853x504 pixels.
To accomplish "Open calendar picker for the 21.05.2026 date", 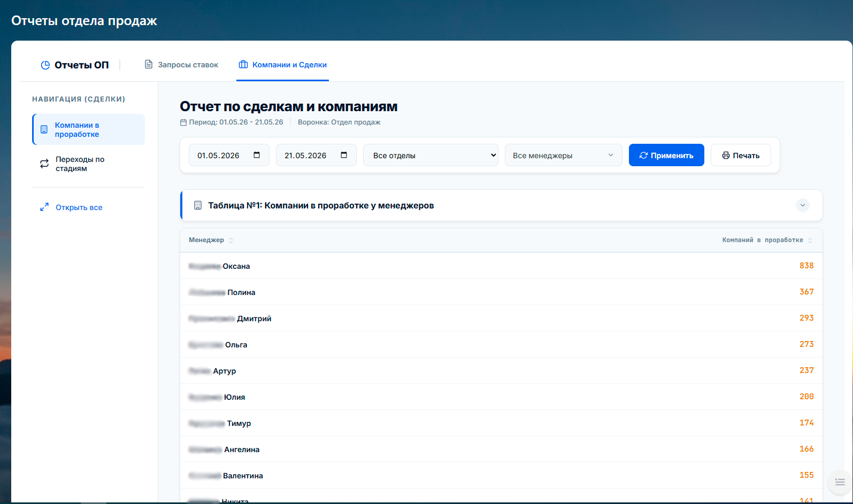I will tap(344, 155).
